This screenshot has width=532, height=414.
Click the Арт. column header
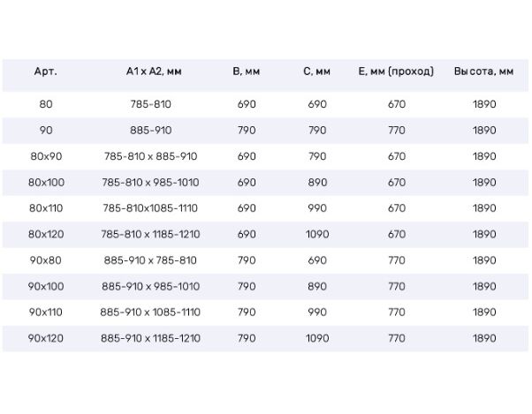tap(45, 72)
